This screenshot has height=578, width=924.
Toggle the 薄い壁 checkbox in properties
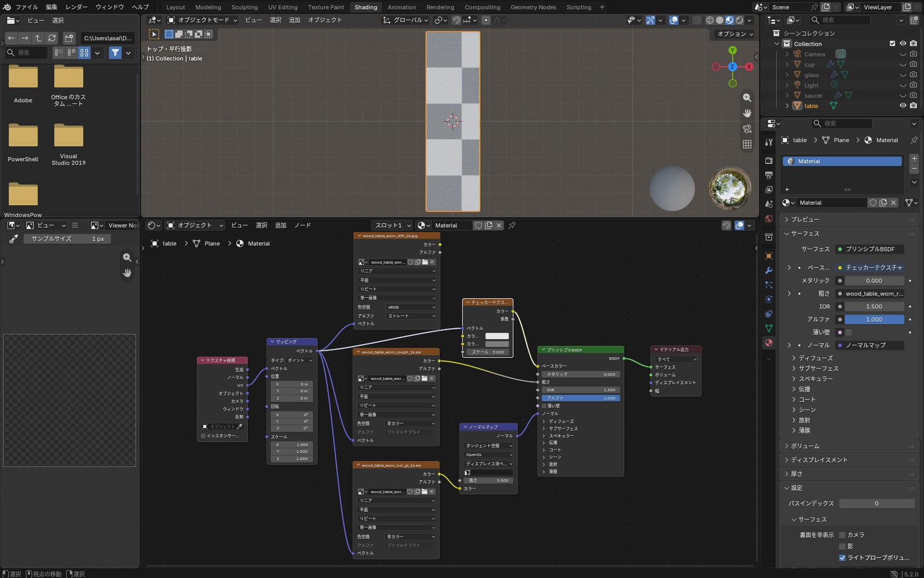coord(848,333)
